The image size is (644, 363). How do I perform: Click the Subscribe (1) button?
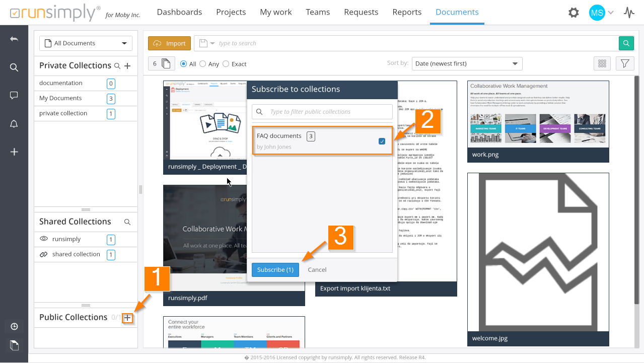click(x=275, y=270)
